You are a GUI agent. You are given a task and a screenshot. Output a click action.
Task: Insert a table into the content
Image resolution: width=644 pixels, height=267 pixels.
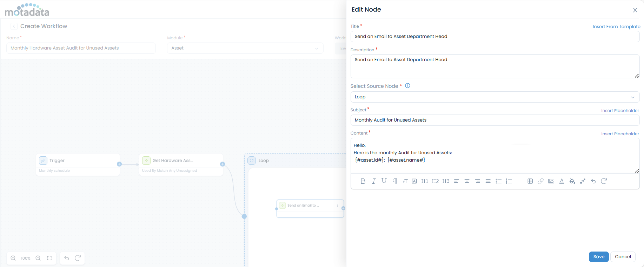(x=530, y=181)
